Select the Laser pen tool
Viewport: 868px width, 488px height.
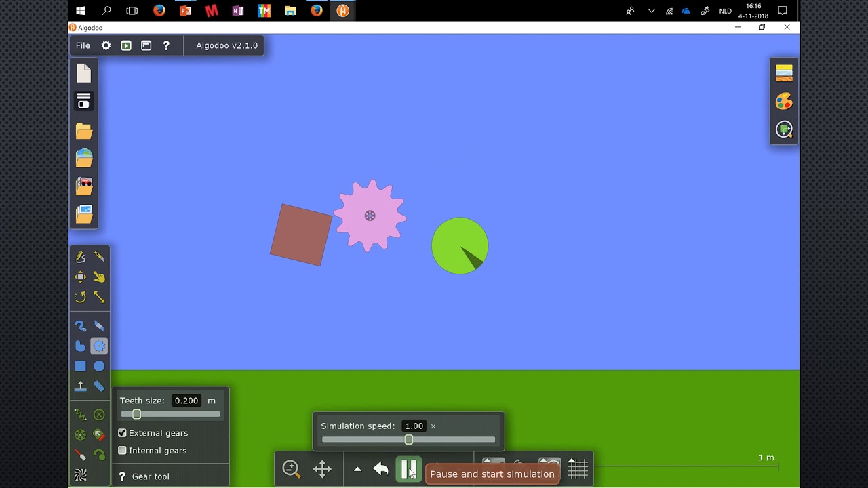(80, 455)
